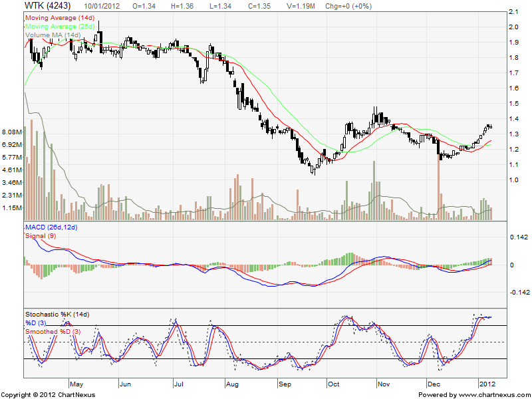The width and height of the screenshot is (532, 399).
Task: Select the Signal (9) legend label
Action: click(40, 236)
